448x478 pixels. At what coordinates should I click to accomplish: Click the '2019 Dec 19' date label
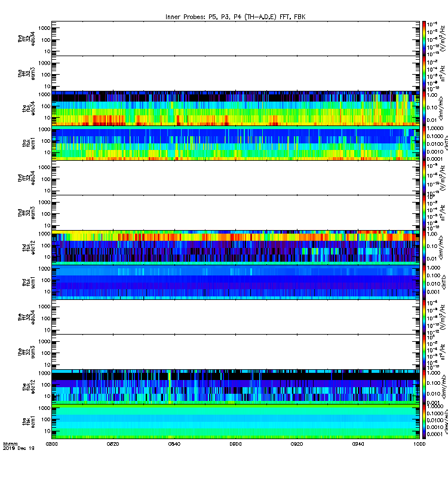tap(19, 448)
